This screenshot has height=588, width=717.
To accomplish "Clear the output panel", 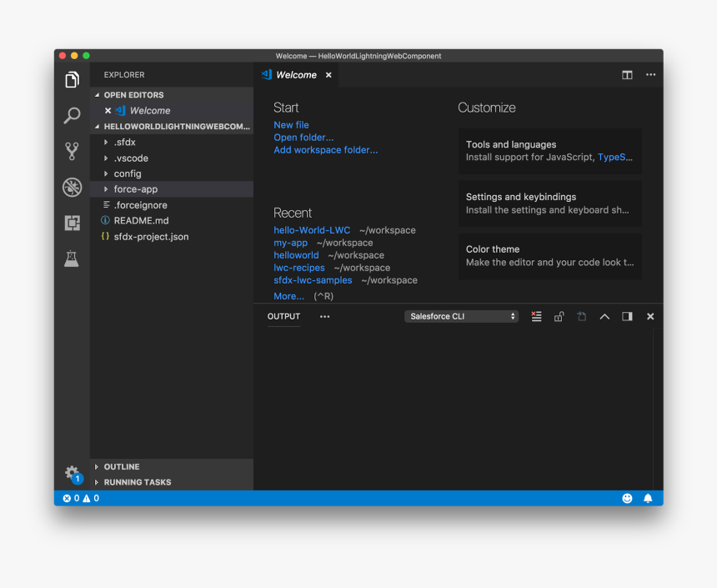I will 536,317.
